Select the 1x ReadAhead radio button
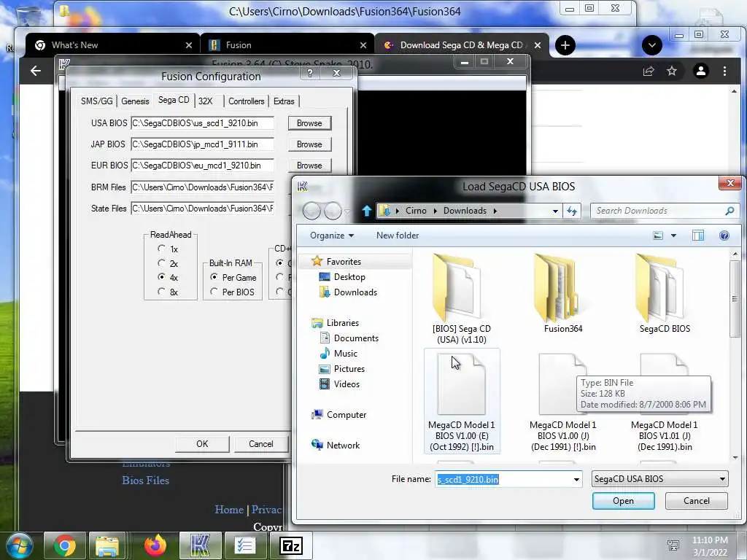This screenshot has width=747, height=560. tap(161, 249)
